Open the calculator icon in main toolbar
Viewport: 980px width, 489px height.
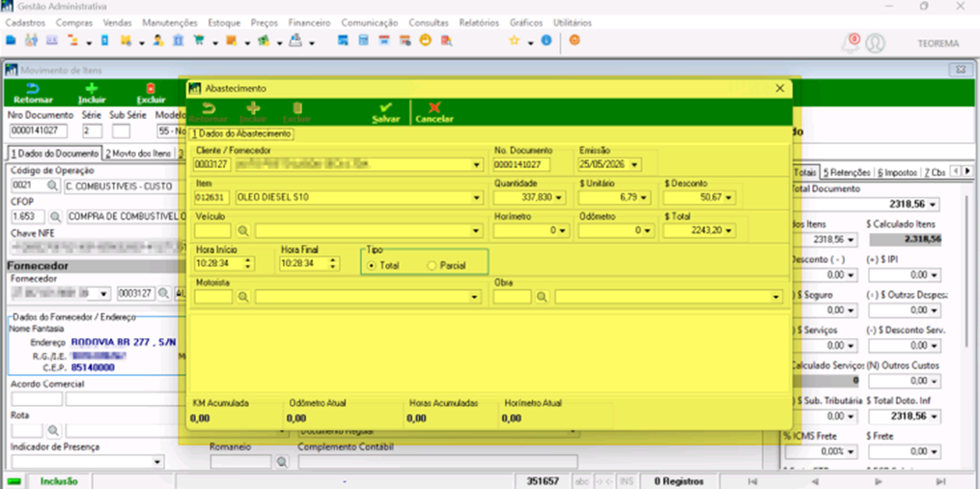[x=363, y=41]
